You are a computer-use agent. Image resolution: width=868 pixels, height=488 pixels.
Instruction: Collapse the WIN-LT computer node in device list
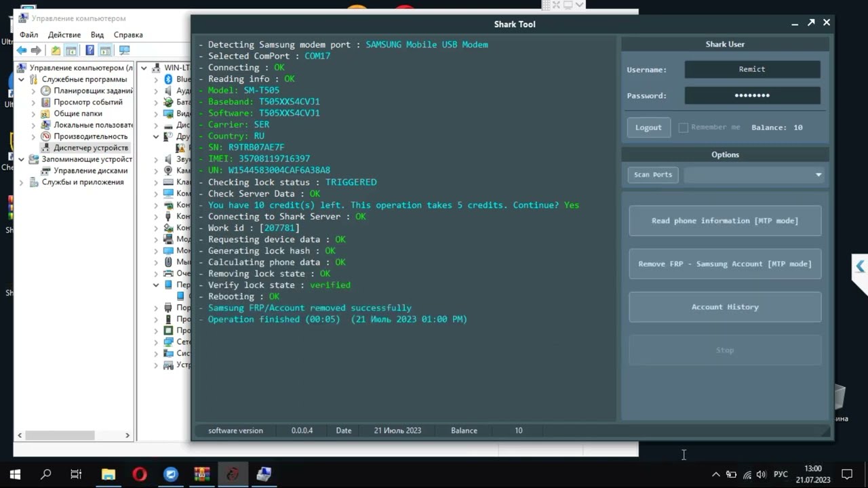click(144, 68)
